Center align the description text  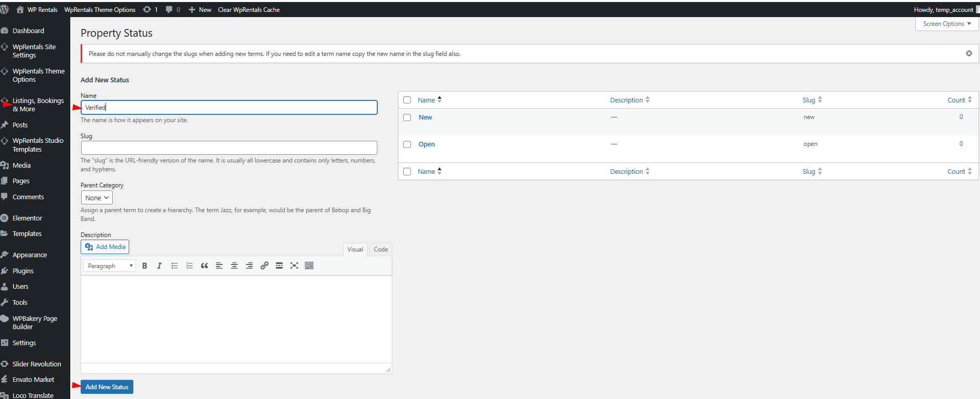coord(234,266)
